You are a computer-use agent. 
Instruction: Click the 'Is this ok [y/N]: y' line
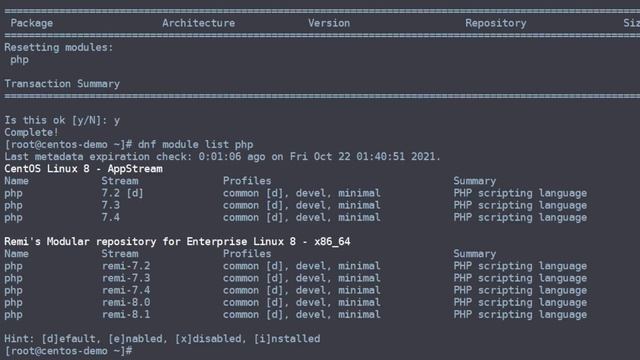click(62, 120)
